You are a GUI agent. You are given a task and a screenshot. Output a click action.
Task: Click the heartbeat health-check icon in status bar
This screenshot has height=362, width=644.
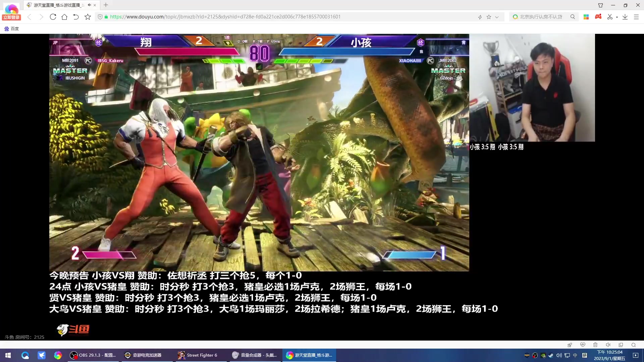click(583, 345)
